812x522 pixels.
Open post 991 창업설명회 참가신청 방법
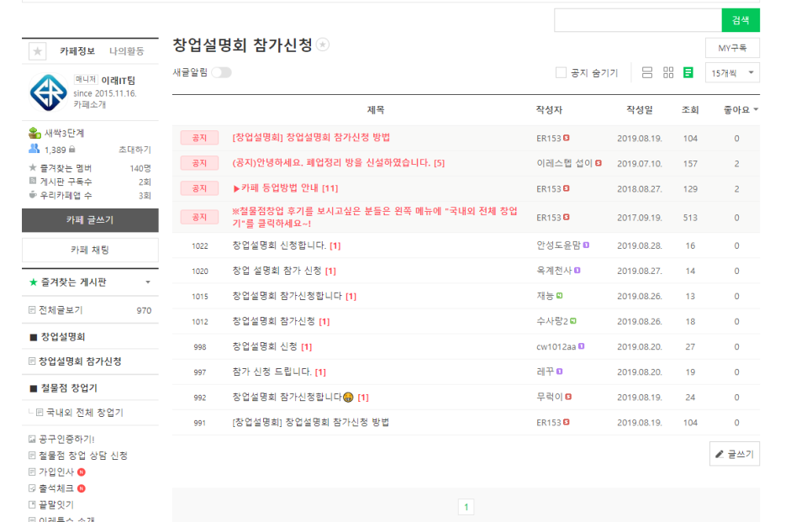(310, 423)
